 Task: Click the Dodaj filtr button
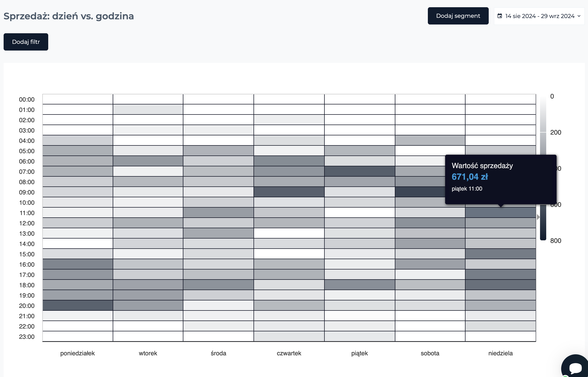pos(26,42)
